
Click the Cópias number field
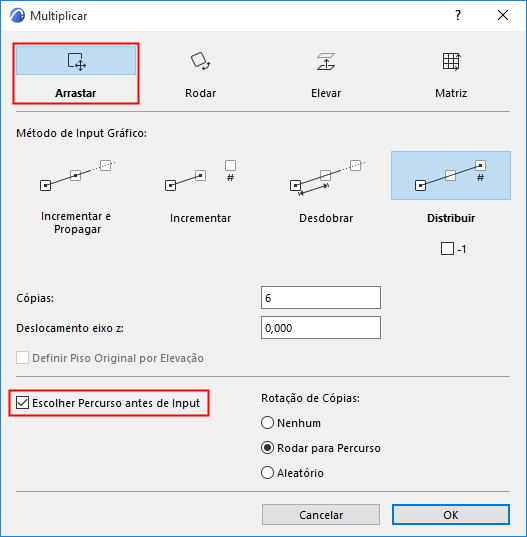coord(321,298)
